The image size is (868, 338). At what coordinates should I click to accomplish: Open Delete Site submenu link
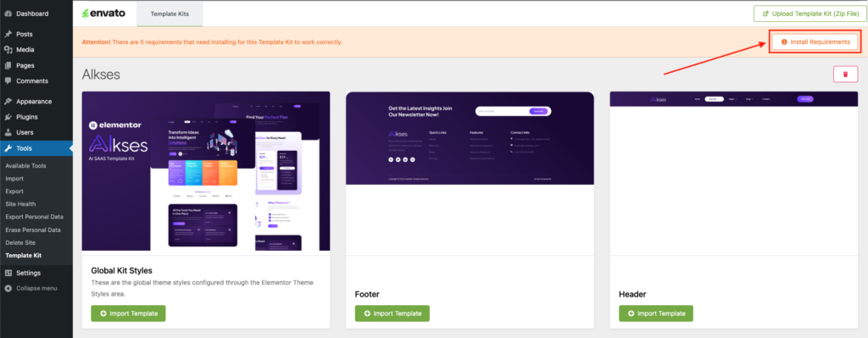pyautogui.click(x=20, y=243)
